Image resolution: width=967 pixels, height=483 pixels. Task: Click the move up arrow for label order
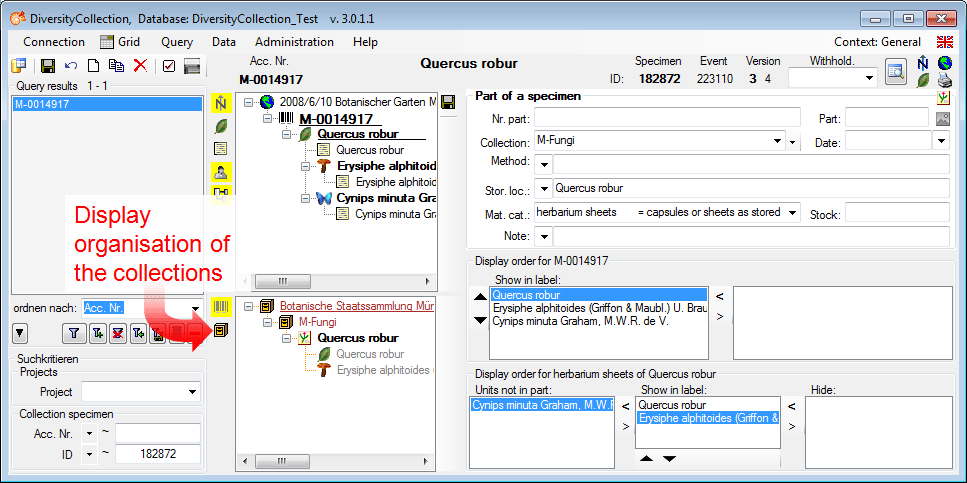click(480, 297)
